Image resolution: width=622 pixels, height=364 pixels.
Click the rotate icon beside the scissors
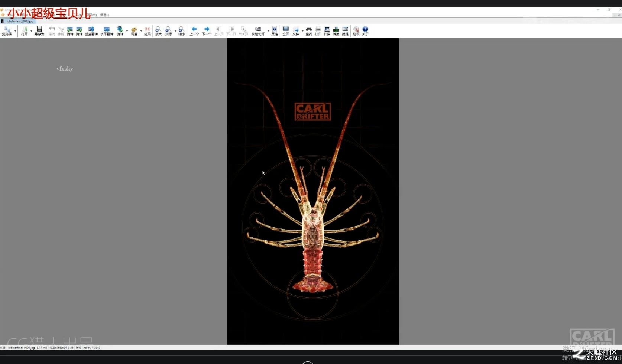click(70, 31)
